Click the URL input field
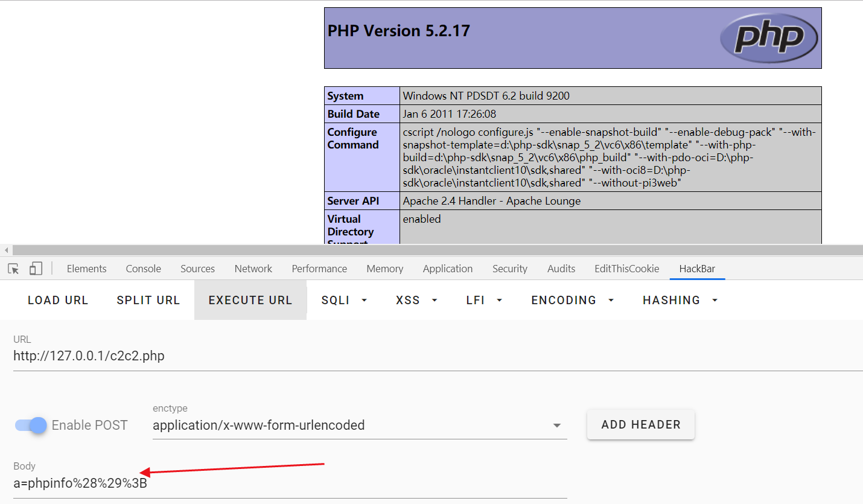Screen dimensions: 863x504 tap(438, 356)
